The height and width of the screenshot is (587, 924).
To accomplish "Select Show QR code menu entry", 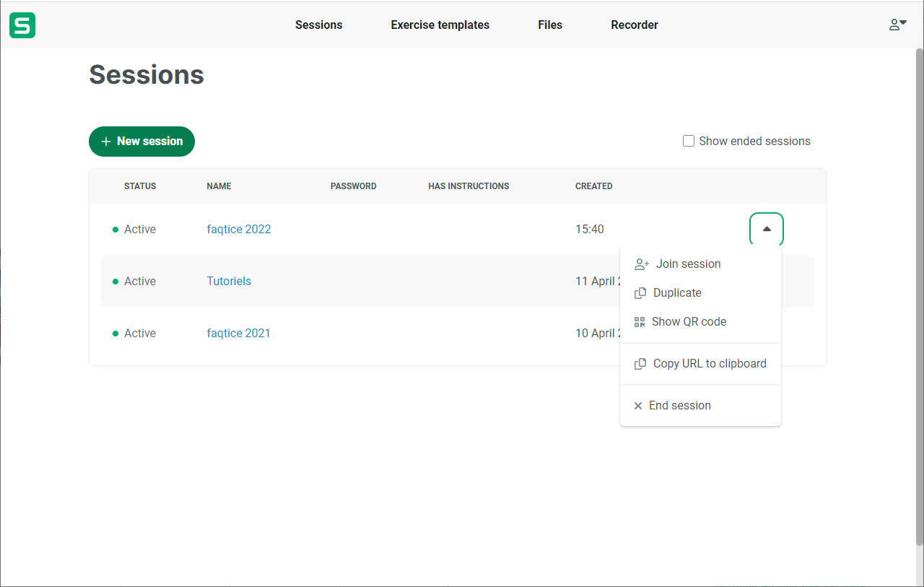I will (689, 322).
